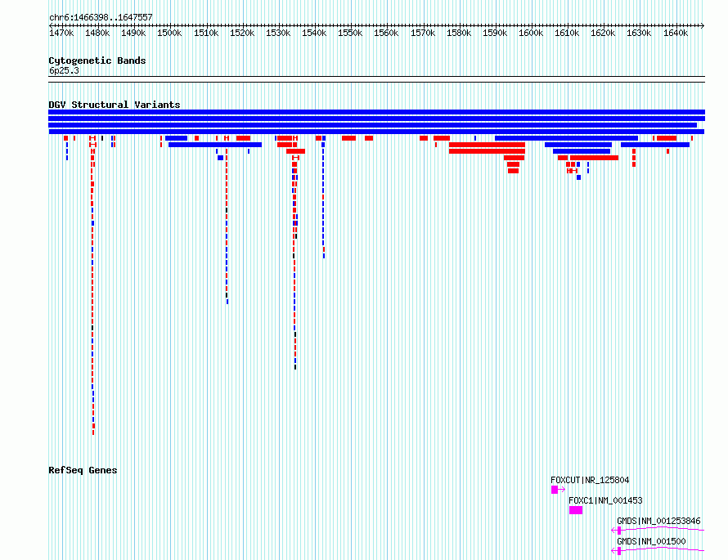Click bottom variant of tall 1482k column

pos(93,432)
